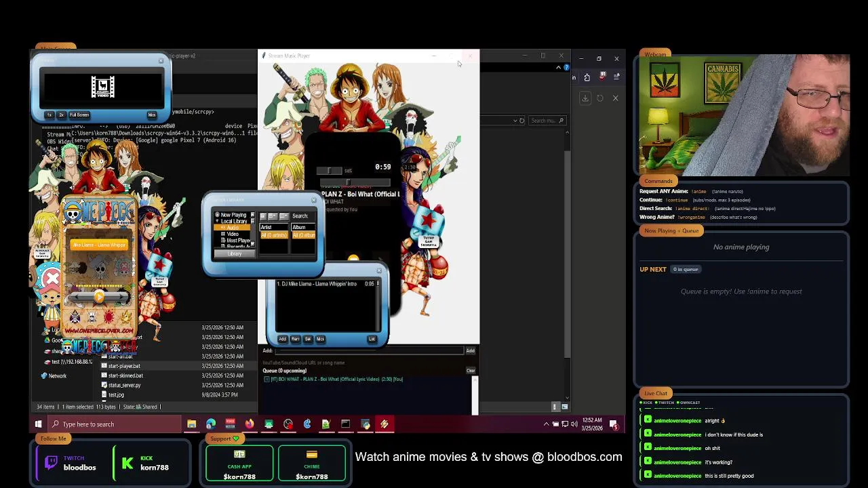Click the volume icon in system tray
Viewport: 868px width, 488px height.
click(574, 424)
